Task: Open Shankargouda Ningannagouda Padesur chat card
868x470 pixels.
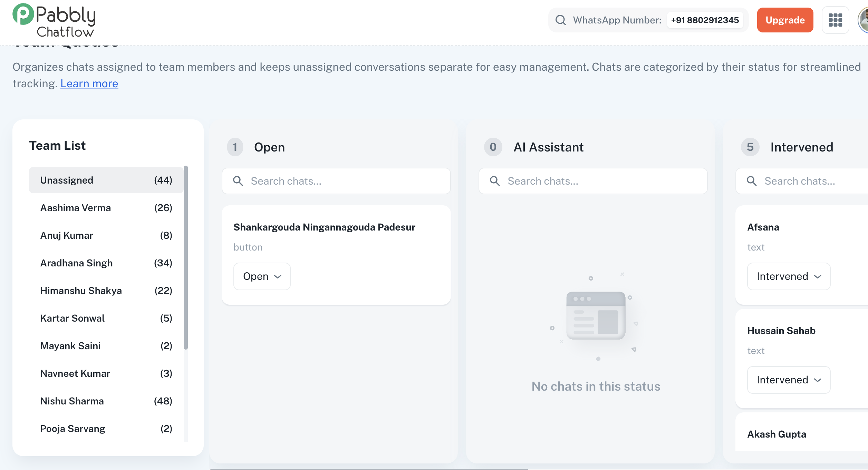Action: (324, 227)
